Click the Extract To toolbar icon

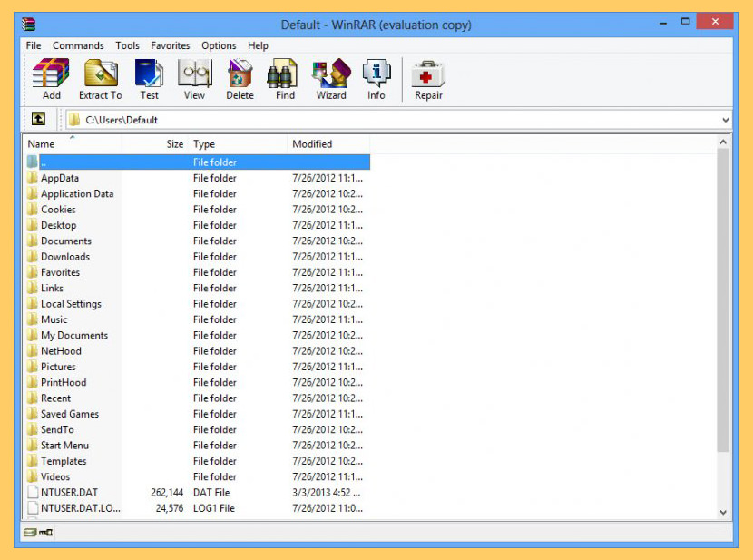click(x=101, y=73)
